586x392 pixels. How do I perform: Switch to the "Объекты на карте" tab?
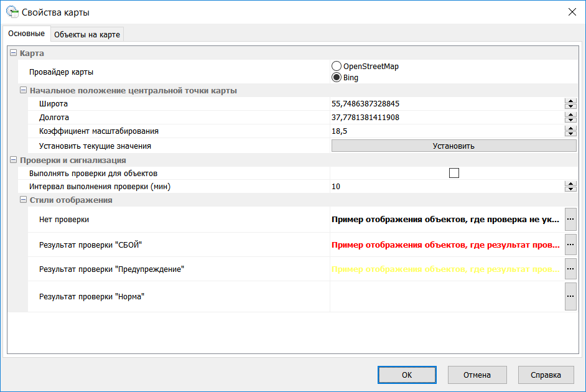click(86, 34)
